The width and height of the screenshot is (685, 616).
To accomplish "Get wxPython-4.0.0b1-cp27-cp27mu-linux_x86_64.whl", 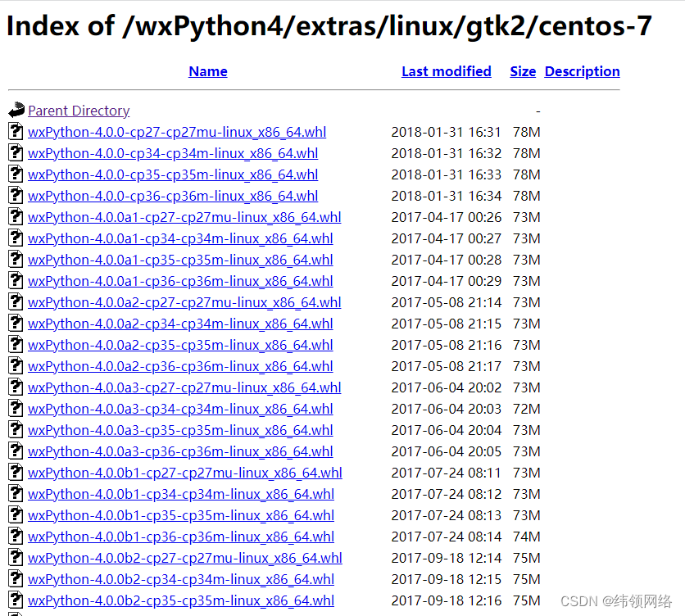I will 185,473.
